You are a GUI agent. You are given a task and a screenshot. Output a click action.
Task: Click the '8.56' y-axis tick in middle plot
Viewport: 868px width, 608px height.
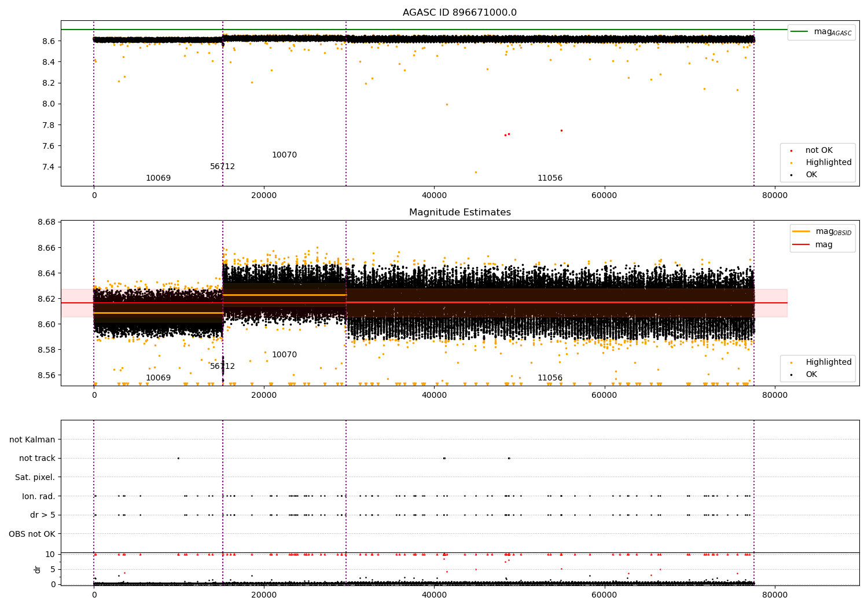click(46, 375)
